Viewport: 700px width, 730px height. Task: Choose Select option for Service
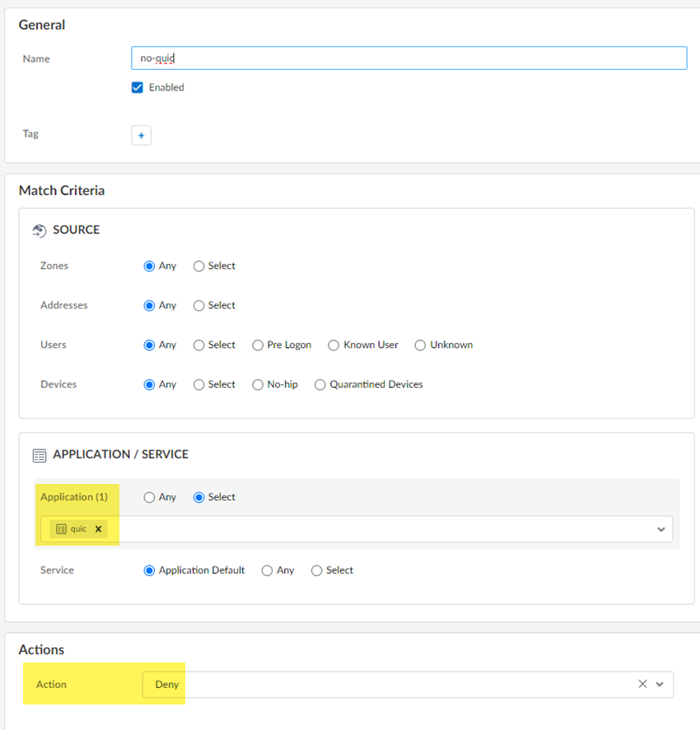click(x=317, y=570)
